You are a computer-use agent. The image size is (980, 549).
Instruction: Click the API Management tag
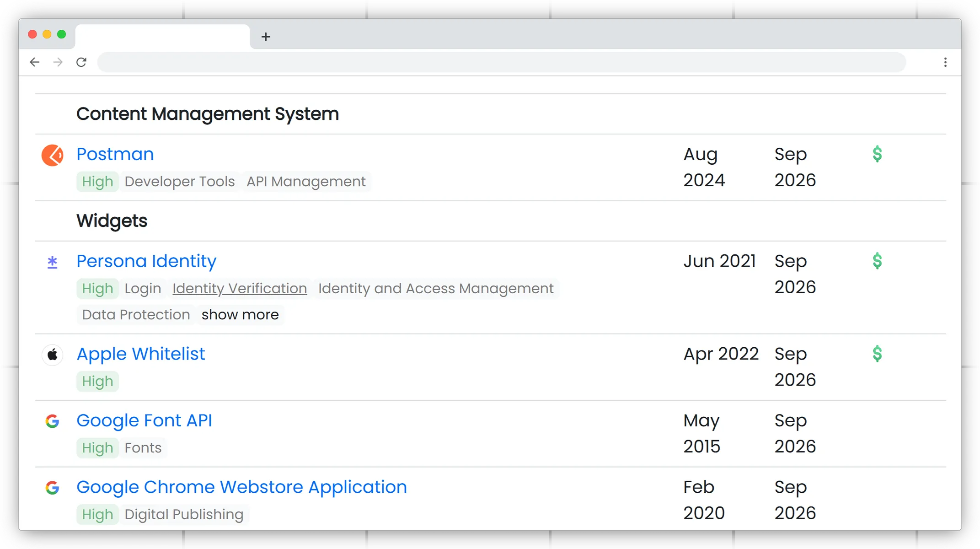306,182
